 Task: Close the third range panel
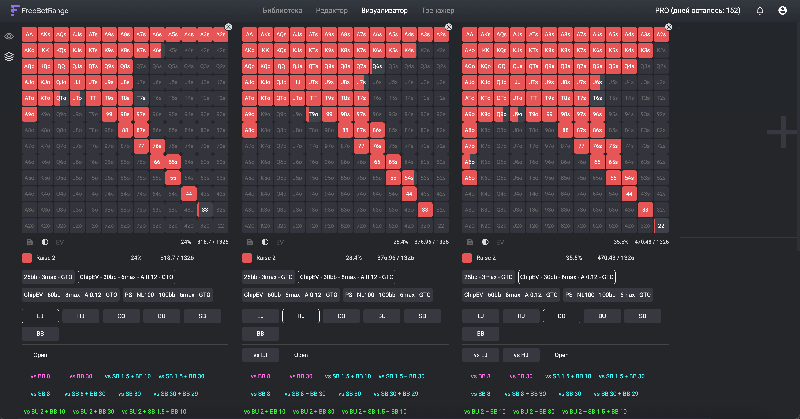[668, 27]
